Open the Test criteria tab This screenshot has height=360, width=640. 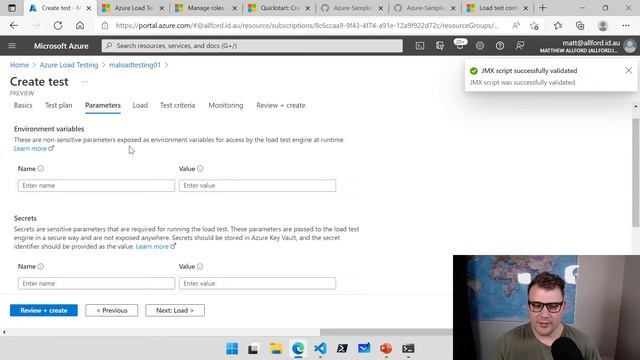point(178,105)
